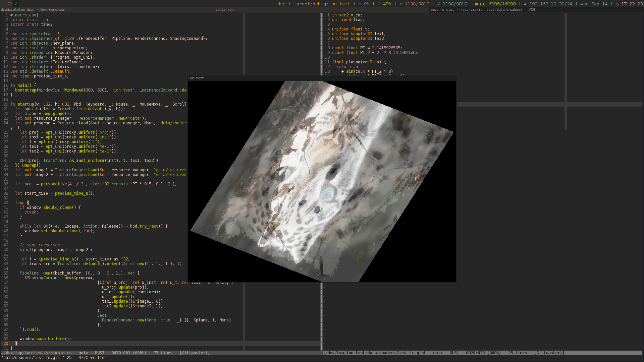Click the 'cargo run' terminal title
The image size is (644, 362).
(x=224, y=10)
